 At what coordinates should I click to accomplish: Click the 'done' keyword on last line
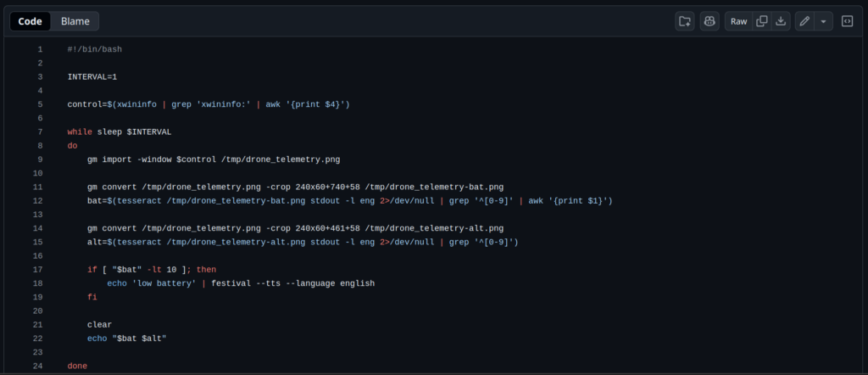(x=76, y=367)
